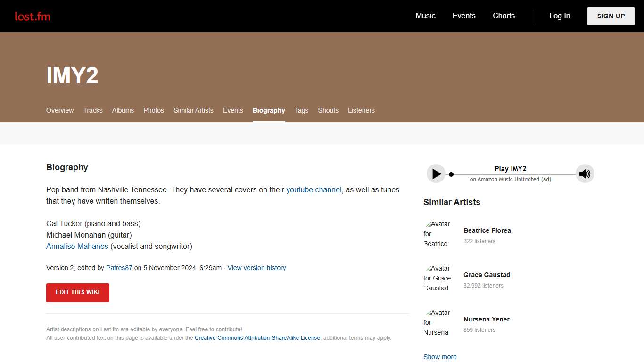Screen dimensions: 644x362
Task: Open Nursena Yener's avatar image
Action: coord(438,322)
